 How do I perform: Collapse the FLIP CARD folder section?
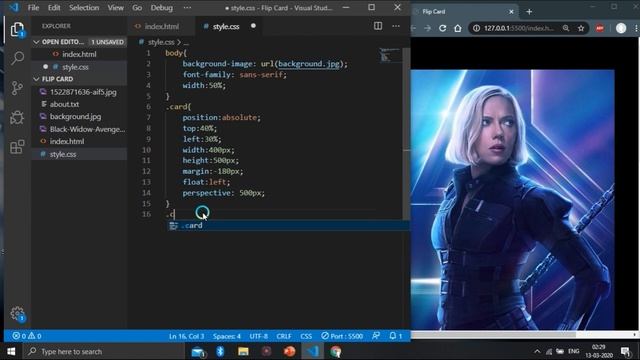click(80, 79)
